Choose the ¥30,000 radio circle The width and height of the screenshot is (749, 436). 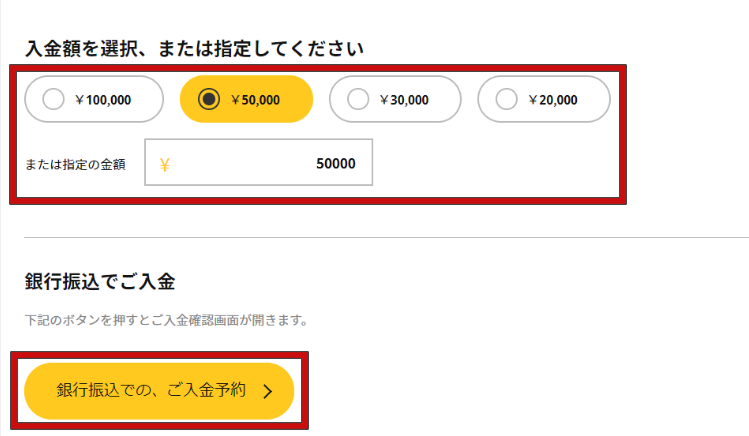point(358,99)
